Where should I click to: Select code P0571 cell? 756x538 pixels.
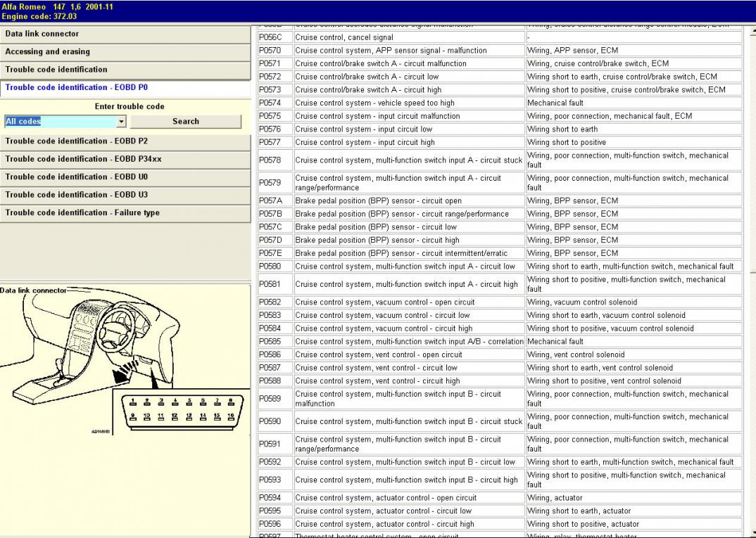275,63
